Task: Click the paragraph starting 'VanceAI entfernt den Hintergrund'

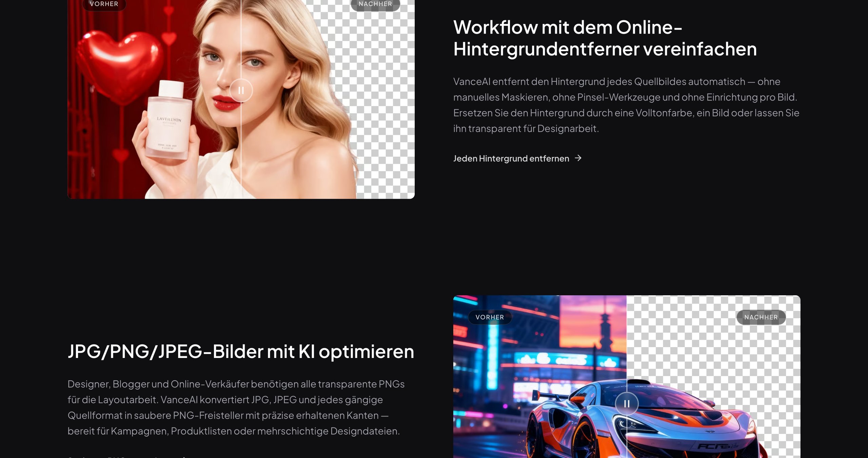Action: click(x=626, y=105)
